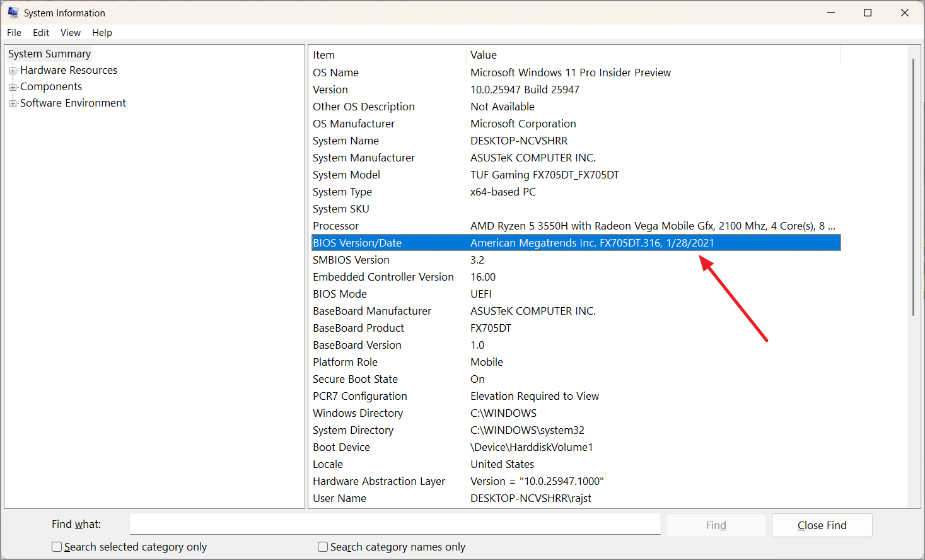Open the View menu
This screenshot has width=925, height=560.
click(70, 32)
